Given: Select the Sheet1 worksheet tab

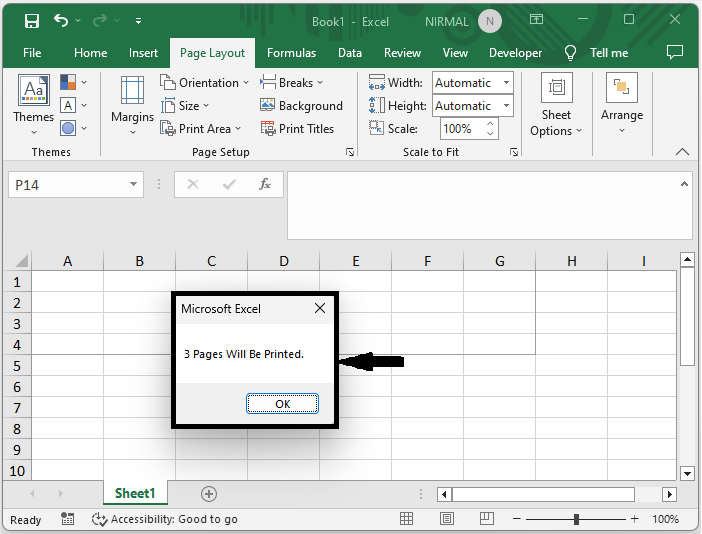Looking at the screenshot, I should tap(135, 494).
